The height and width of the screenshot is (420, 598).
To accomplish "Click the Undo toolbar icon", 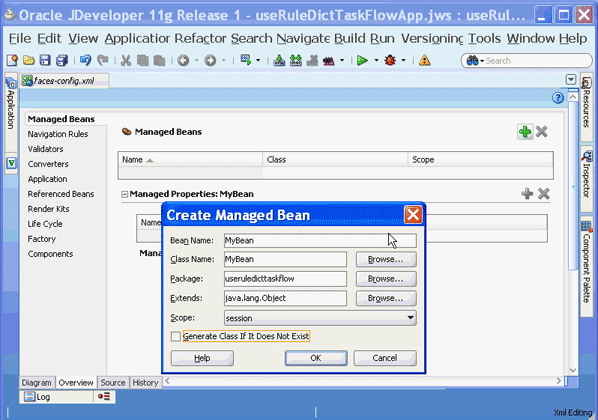I will tap(85, 60).
